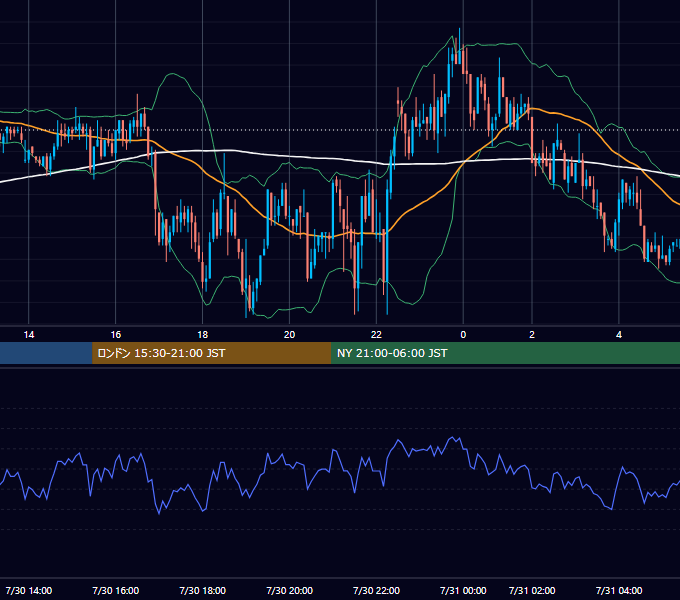Click the London session bar 15:30-21:00 JST
The width and height of the screenshot is (680, 600).
[x=212, y=353]
